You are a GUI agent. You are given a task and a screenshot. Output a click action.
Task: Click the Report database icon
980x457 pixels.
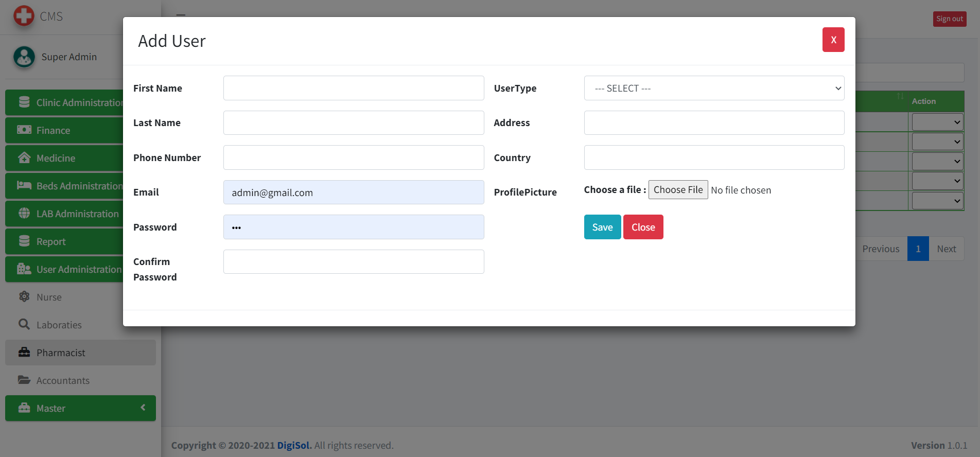click(x=24, y=241)
